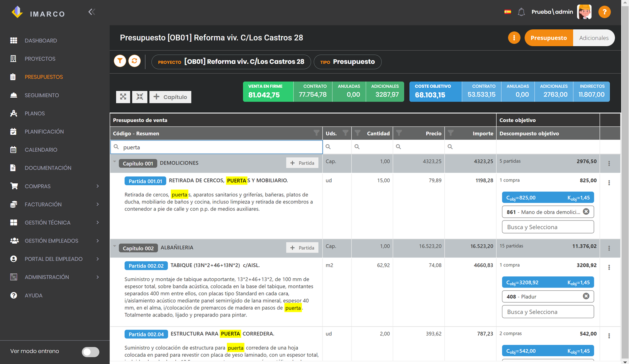Add Partida to Capítulo 002
Viewport: 629px width, 364px height.
[x=302, y=248]
